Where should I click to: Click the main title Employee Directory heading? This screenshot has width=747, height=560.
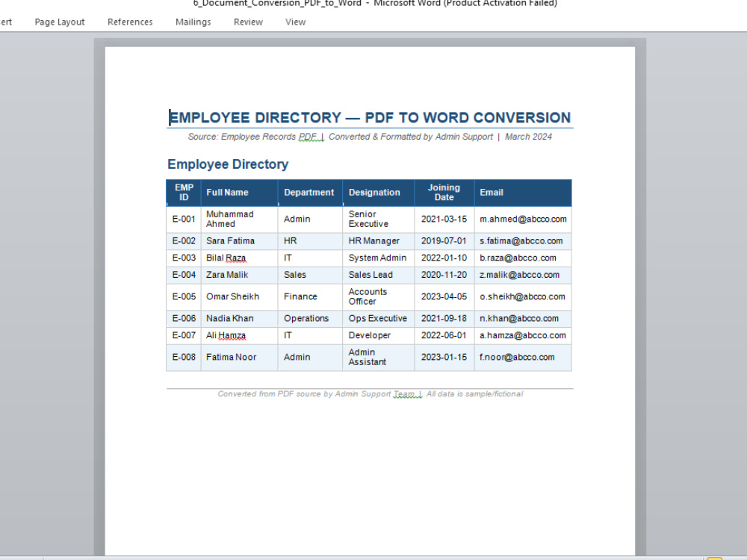tap(370, 118)
